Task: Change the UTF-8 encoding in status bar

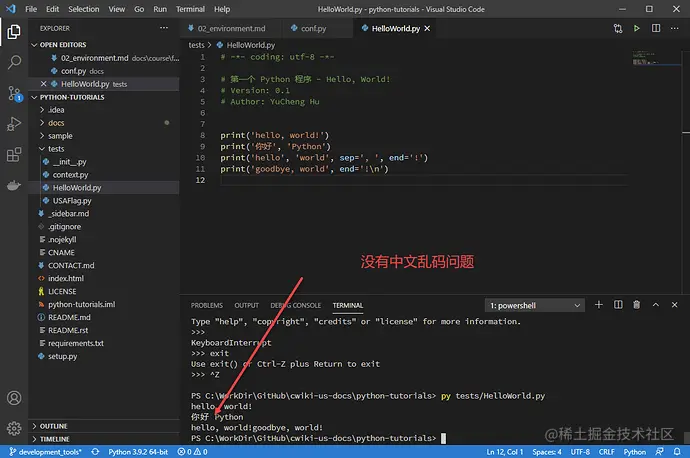Action: (x=580, y=452)
